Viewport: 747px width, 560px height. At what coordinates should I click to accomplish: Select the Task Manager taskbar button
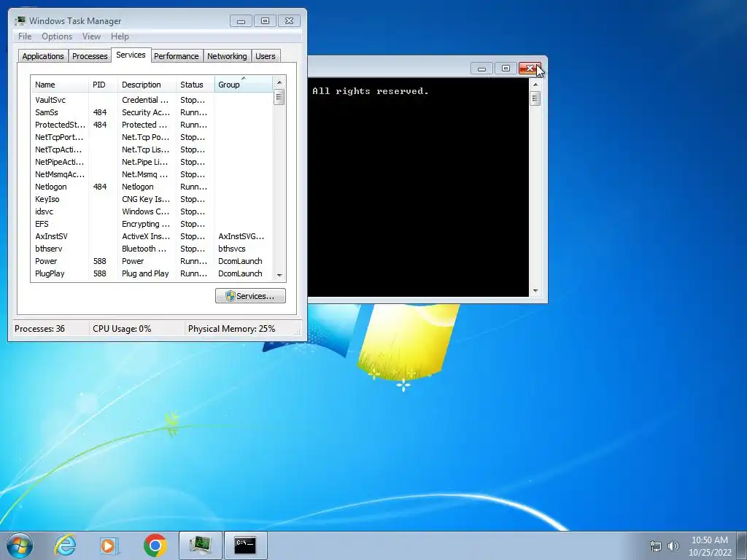click(x=201, y=545)
